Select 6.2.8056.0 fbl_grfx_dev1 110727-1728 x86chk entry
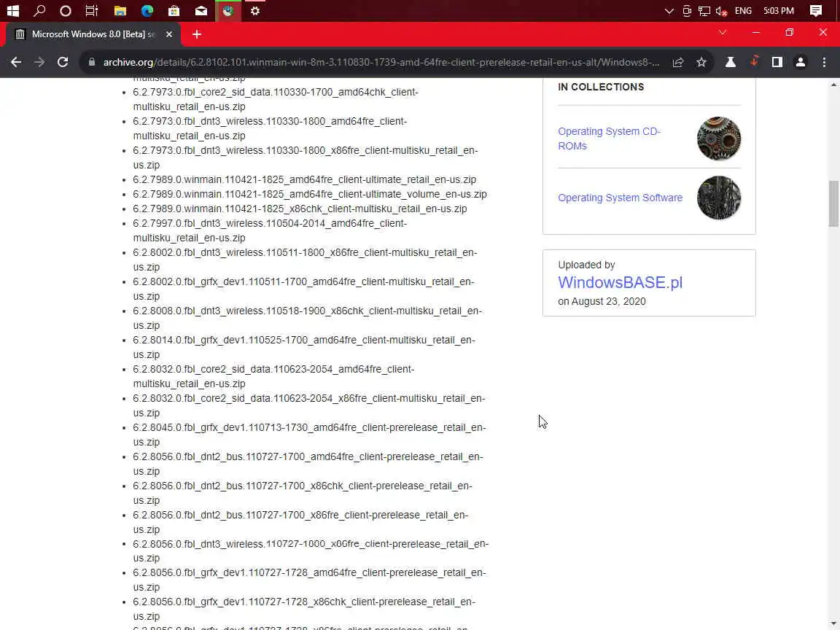 (x=304, y=609)
